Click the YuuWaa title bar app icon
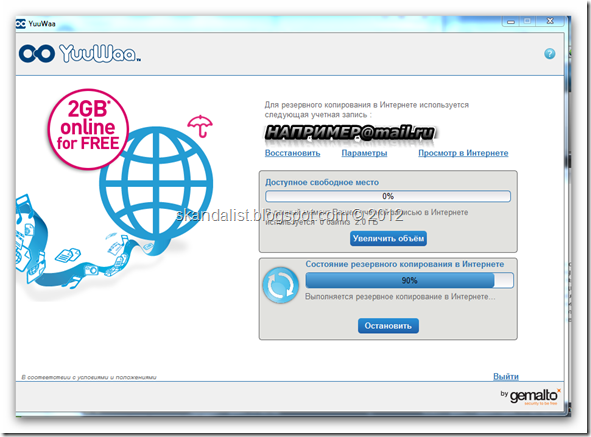591x437 pixels. coord(21,24)
